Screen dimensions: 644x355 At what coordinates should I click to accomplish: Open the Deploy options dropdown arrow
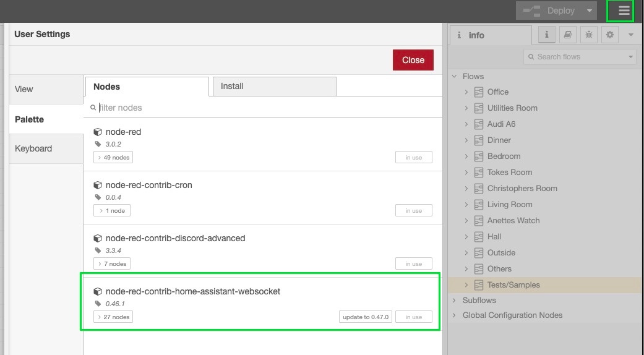(590, 11)
